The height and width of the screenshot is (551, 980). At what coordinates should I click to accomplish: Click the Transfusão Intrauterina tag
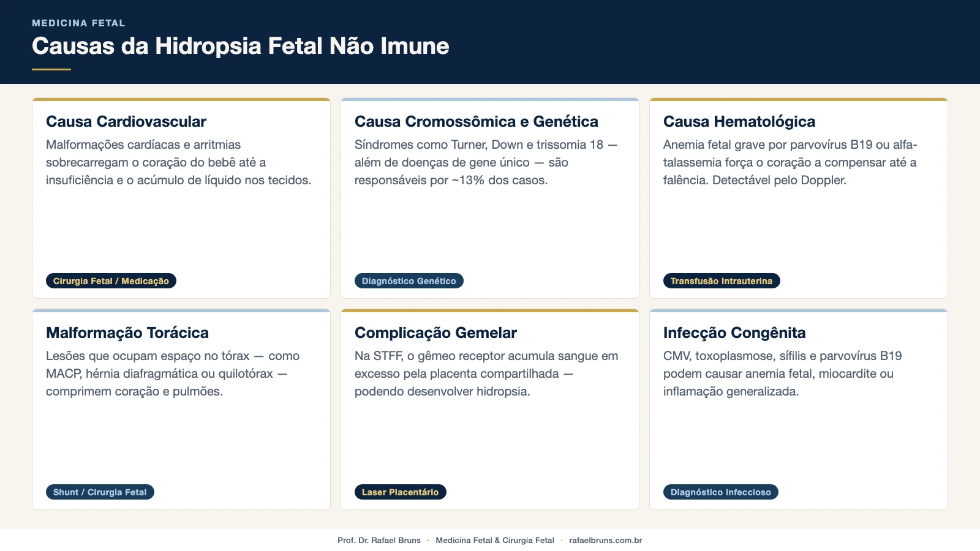click(722, 281)
